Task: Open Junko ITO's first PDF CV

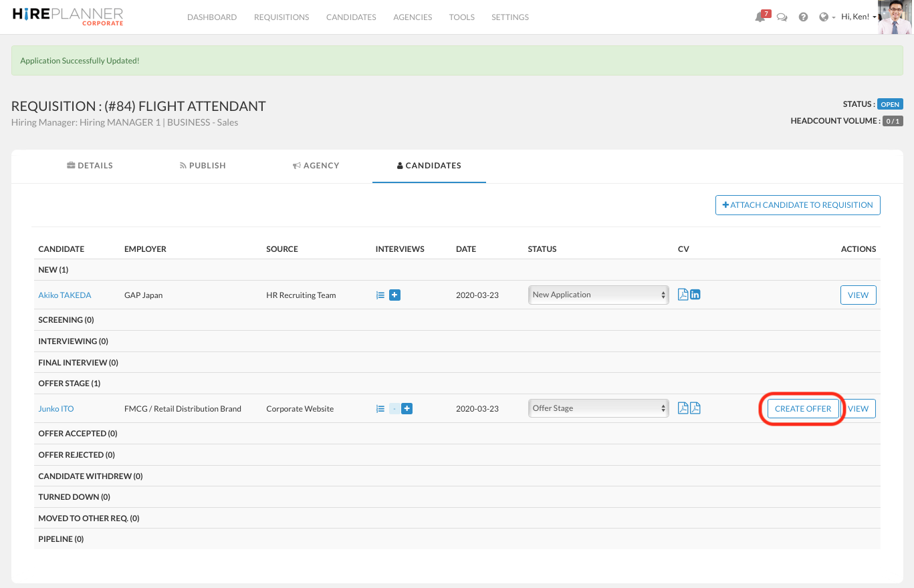Action: pyautogui.click(x=683, y=408)
